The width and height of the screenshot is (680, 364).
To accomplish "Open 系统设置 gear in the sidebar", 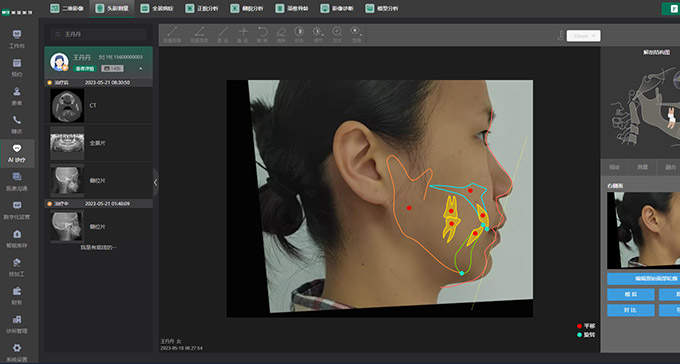I will tap(16, 352).
